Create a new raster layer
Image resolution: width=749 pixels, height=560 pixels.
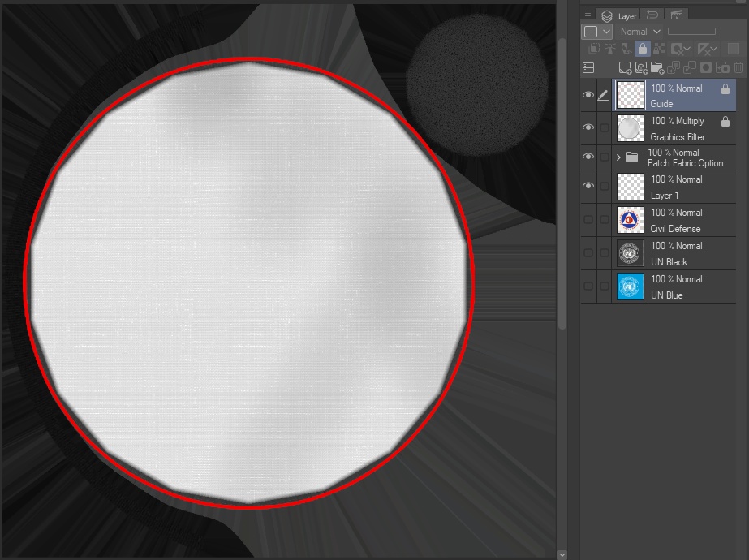625,69
